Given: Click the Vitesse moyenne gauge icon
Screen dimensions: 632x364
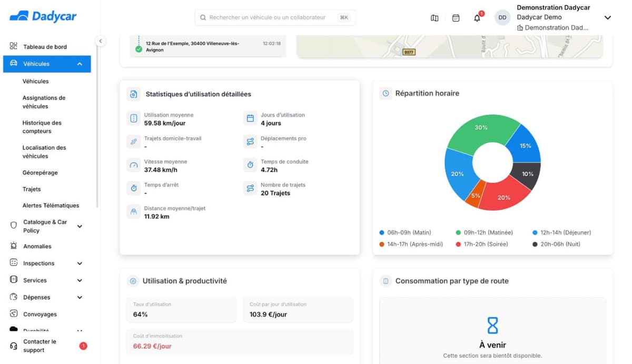Looking at the screenshot, I should coord(134,165).
